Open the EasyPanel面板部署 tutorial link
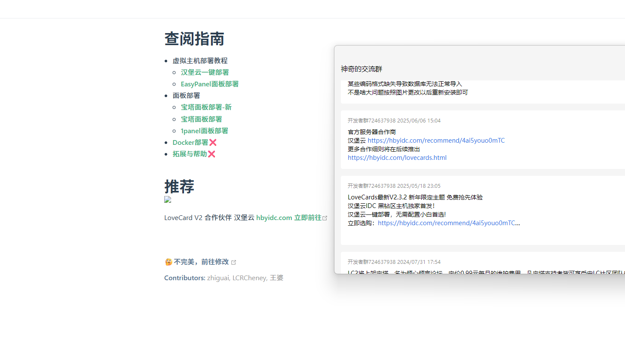Screen dimensions: 625x364 pyautogui.click(x=209, y=84)
